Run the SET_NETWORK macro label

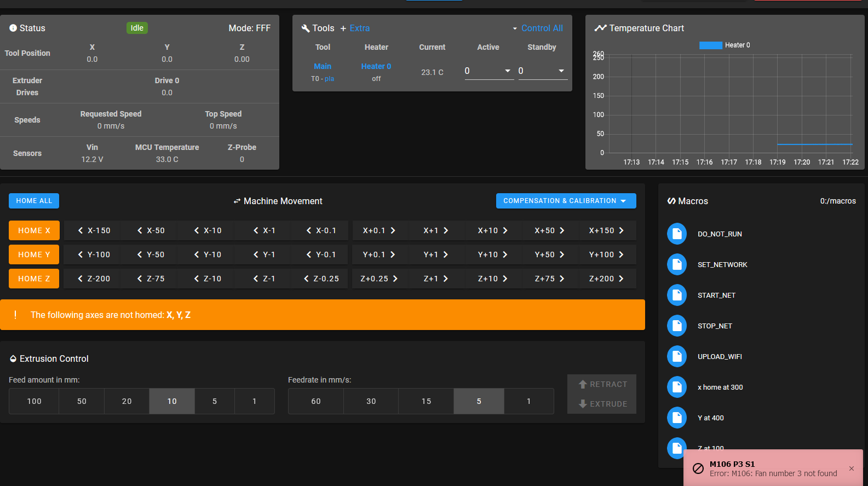pos(722,264)
